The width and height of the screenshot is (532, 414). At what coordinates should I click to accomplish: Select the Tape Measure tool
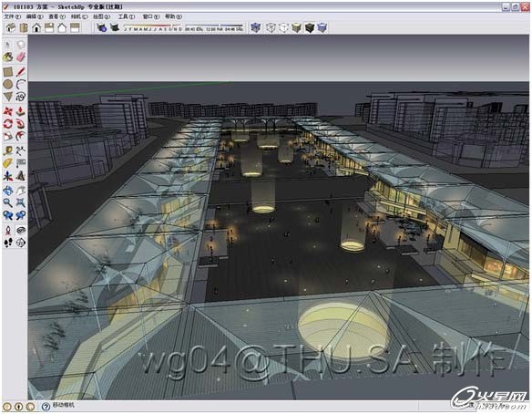coord(8,150)
